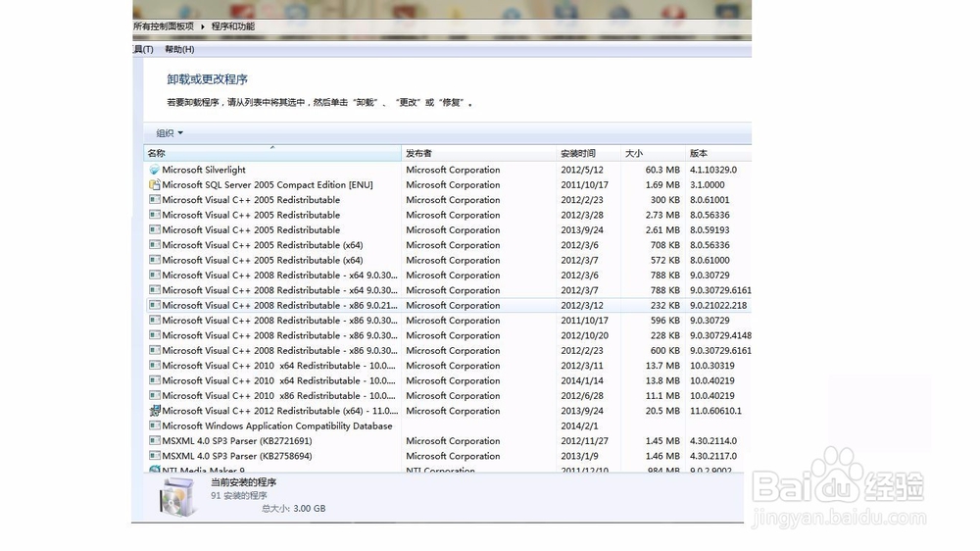980x551 pixels.
Task: Sort by the 大小 column header
Action: (x=653, y=153)
